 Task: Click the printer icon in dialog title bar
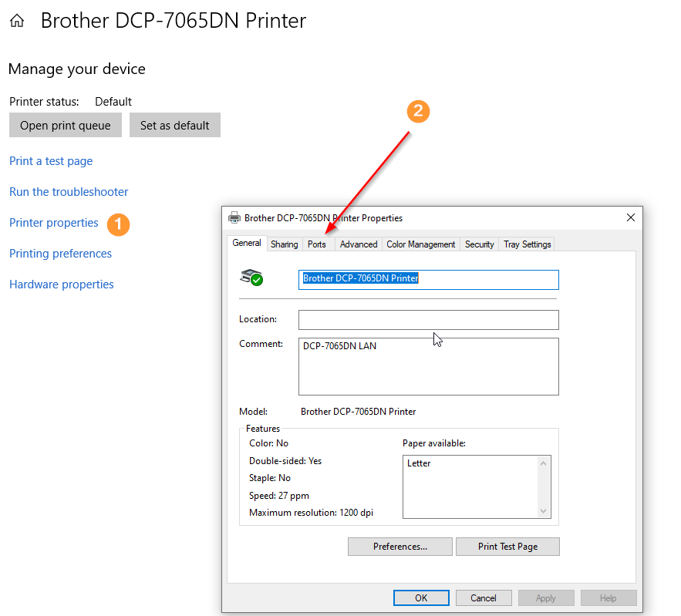point(234,218)
